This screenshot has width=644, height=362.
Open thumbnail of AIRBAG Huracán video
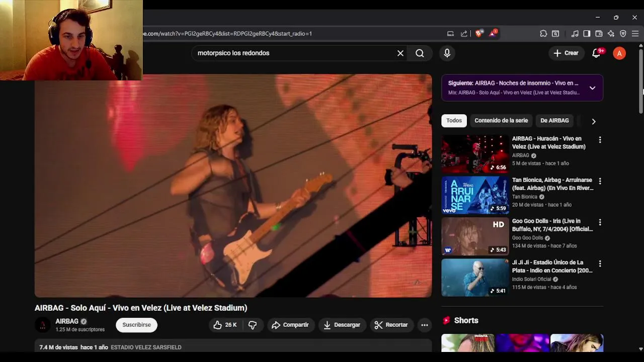(475, 154)
